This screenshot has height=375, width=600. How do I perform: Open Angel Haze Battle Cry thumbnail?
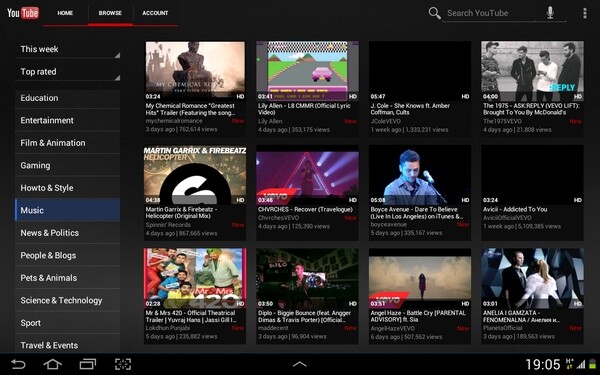[420, 278]
